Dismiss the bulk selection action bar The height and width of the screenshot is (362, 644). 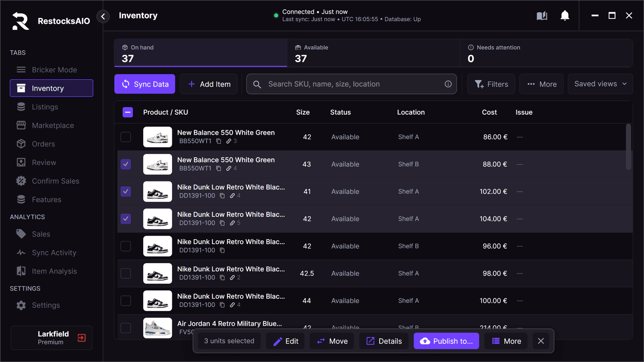541,341
